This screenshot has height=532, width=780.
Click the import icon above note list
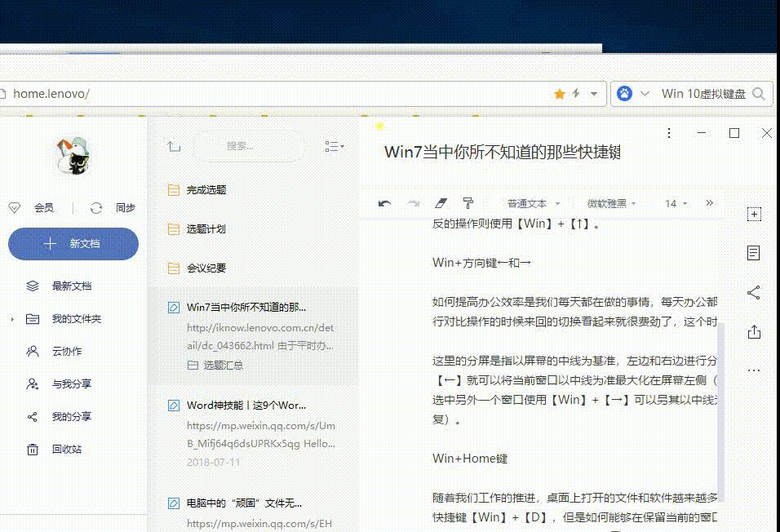click(173, 146)
